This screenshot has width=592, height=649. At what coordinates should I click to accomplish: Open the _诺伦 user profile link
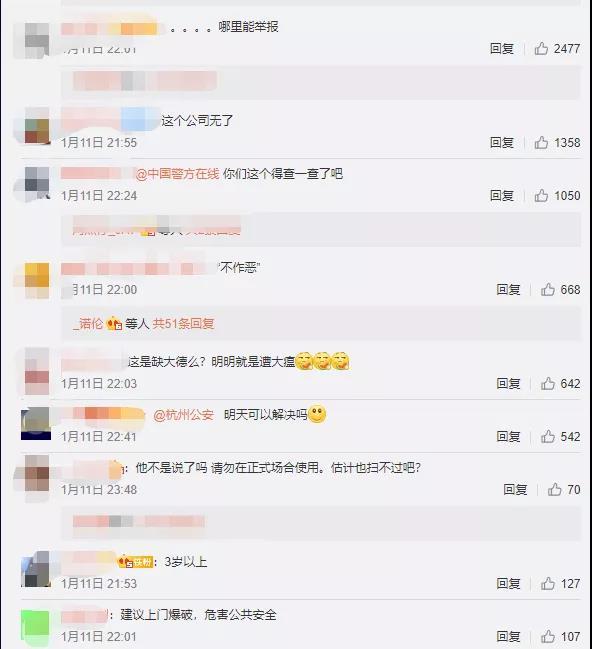tap(88, 323)
